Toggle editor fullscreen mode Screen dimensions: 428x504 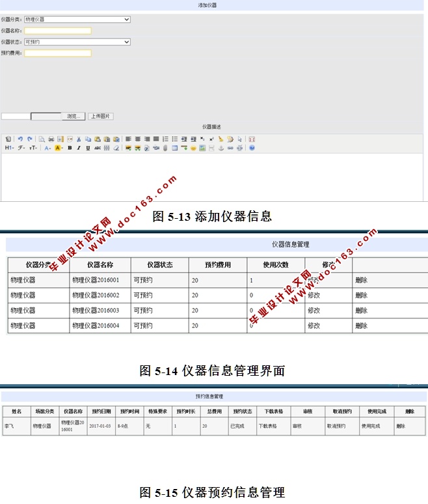[x=252, y=139]
